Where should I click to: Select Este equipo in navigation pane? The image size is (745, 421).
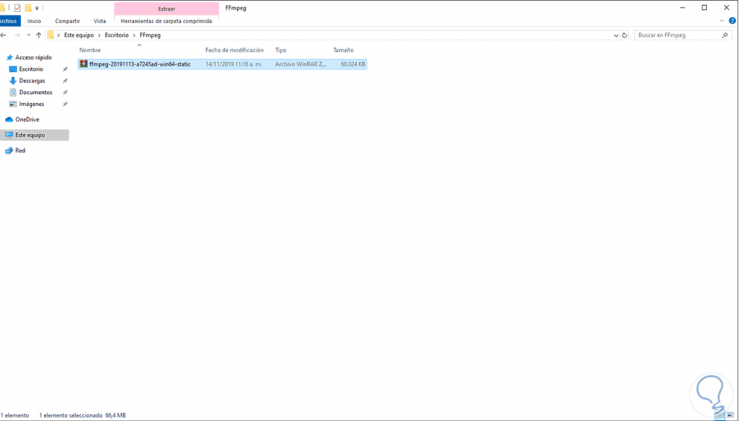(34, 135)
